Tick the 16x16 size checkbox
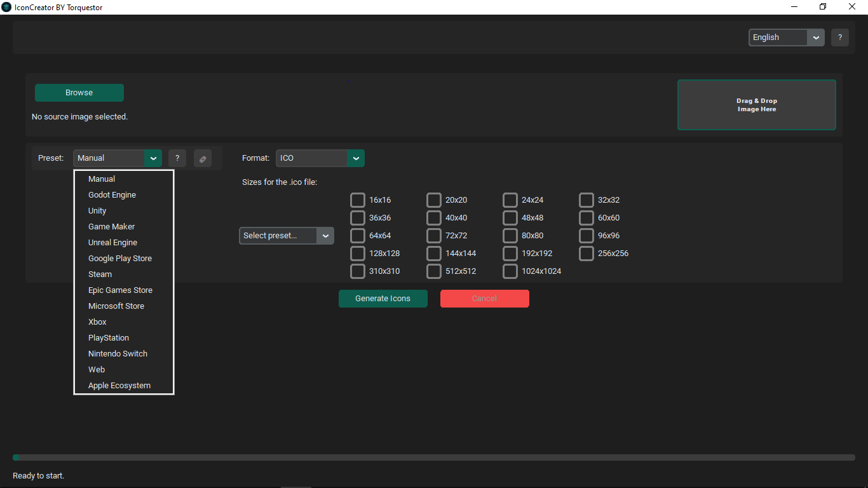The height and width of the screenshot is (488, 868). [358, 200]
